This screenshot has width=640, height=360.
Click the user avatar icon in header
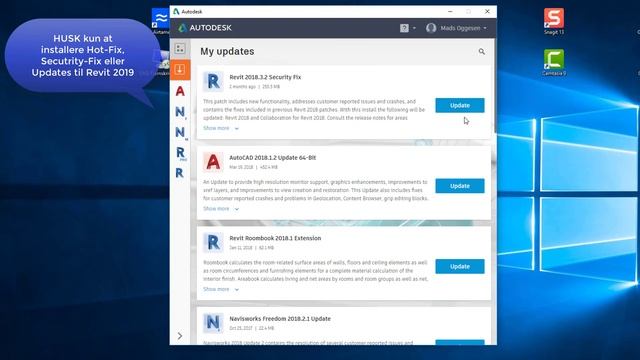click(x=431, y=28)
